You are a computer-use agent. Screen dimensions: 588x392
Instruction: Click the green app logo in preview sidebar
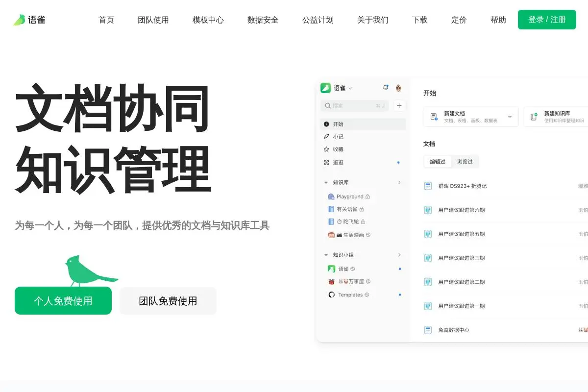[325, 88]
